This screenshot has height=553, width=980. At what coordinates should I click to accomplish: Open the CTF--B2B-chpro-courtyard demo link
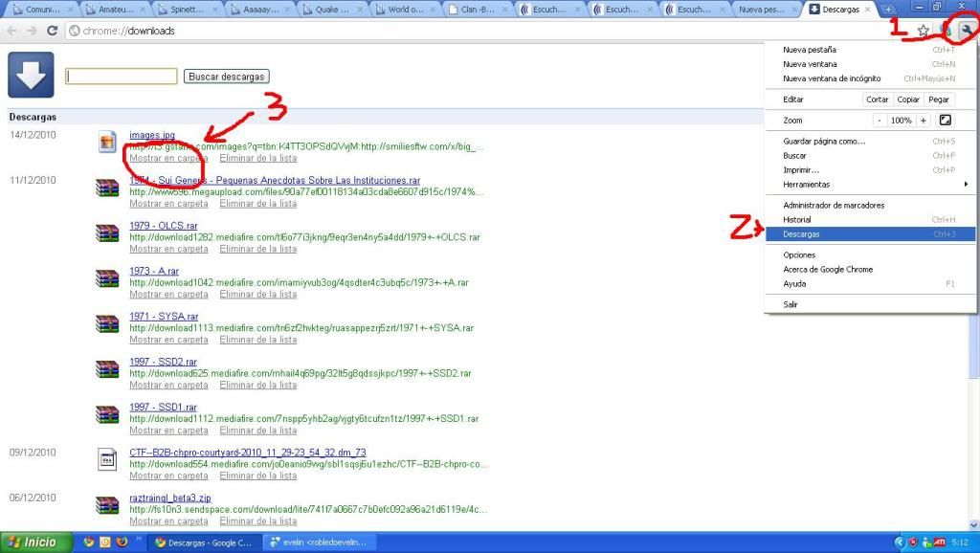click(248, 453)
